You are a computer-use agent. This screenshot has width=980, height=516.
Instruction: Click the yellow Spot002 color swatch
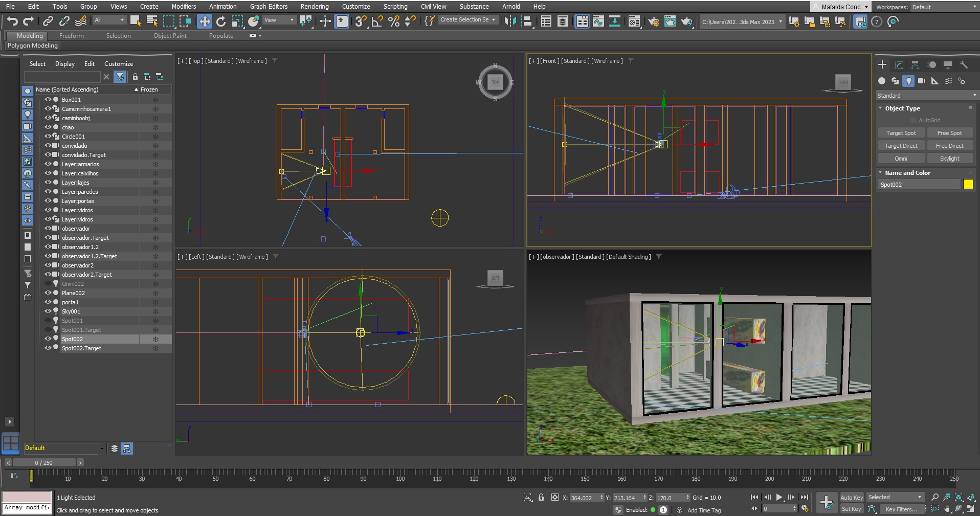(x=968, y=185)
